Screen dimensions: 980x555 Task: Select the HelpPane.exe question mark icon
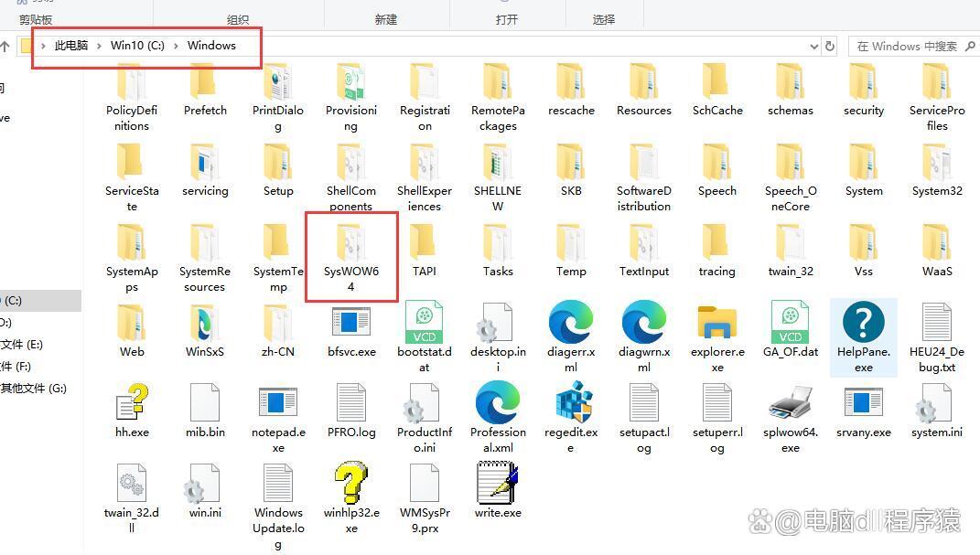[863, 322]
